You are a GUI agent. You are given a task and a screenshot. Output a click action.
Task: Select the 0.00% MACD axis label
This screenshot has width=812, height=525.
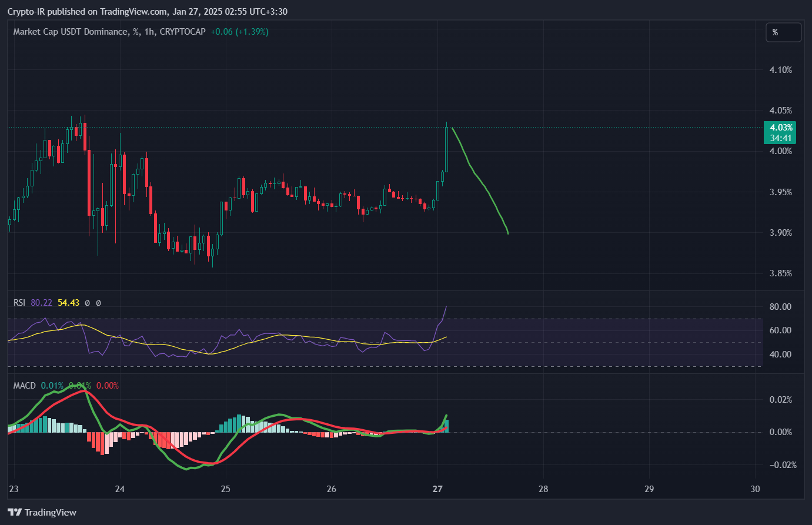click(x=781, y=432)
